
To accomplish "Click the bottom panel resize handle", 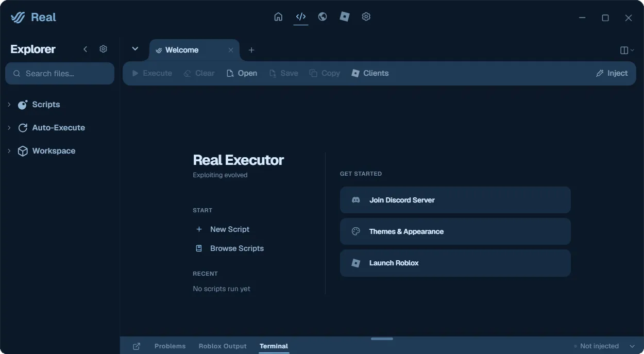I will point(382,339).
